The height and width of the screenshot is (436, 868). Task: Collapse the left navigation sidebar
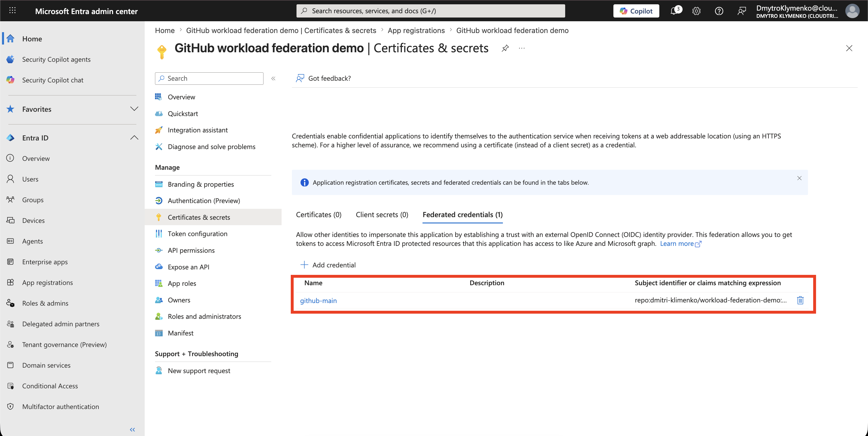(x=132, y=429)
